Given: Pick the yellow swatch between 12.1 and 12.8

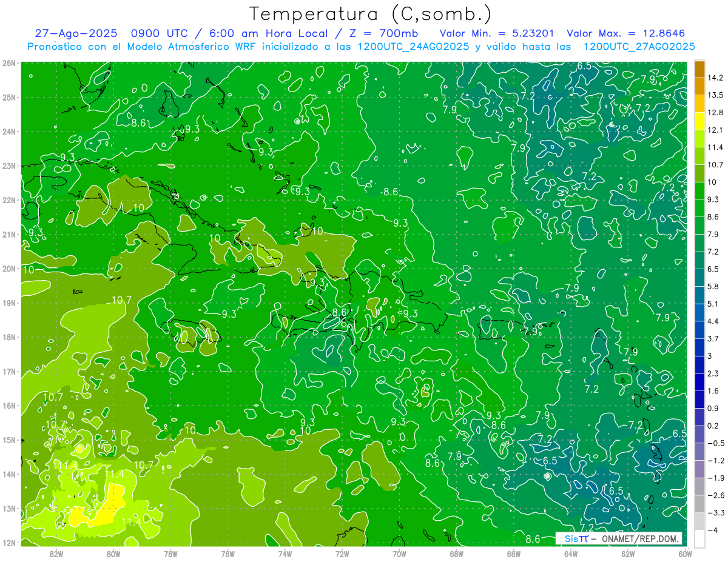Looking at the screenshot, I should pyautogui.click(x=699, y=121).
